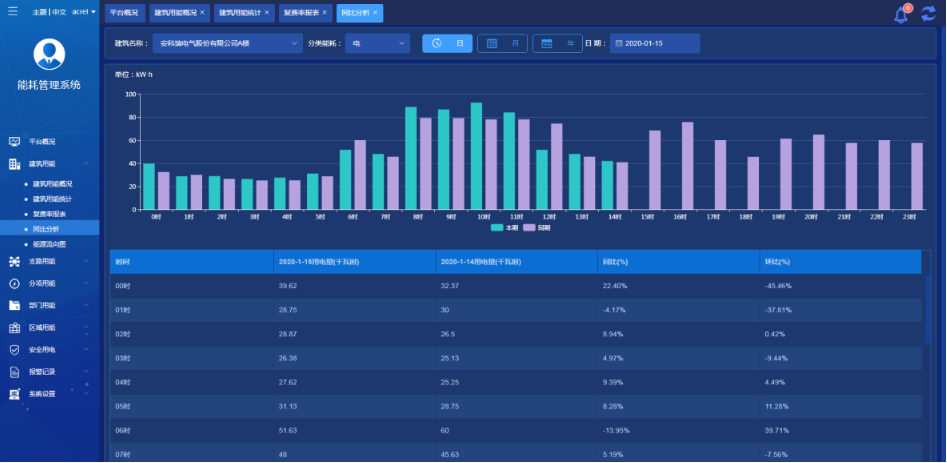The width and height of the screenshot is (947, 463).
Task: Switch to the 年 (year) view toggle
Action: pos(557,44)
